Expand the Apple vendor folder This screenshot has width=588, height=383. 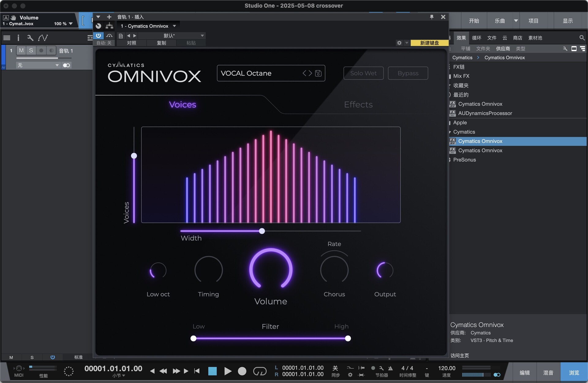tap(450, 123)
